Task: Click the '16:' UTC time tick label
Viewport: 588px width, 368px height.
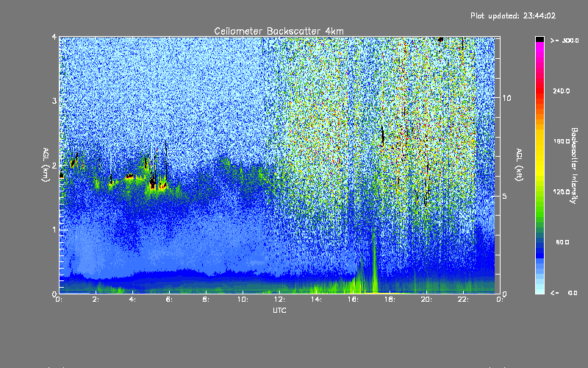Action: tap(353, 300)
